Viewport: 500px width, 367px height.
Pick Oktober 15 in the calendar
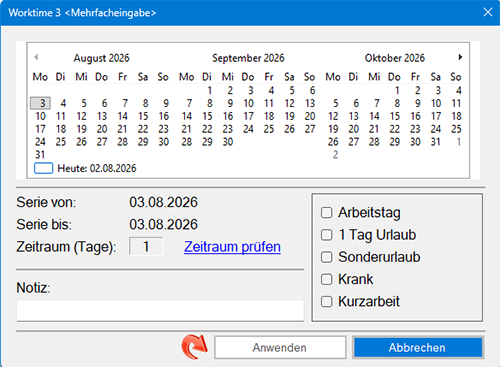click(395, 116)
